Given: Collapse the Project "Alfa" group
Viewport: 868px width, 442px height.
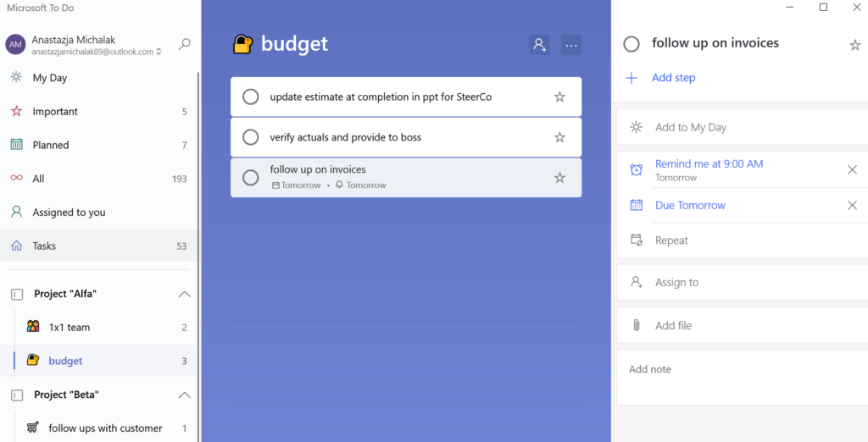Looking at the screenshot, I should point(184,295).
